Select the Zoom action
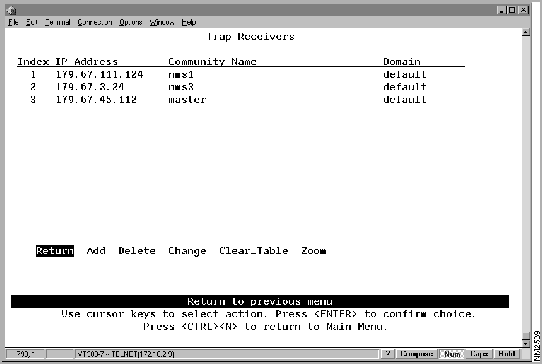Screen dimensions: 542x364 [x=314, y=251]
